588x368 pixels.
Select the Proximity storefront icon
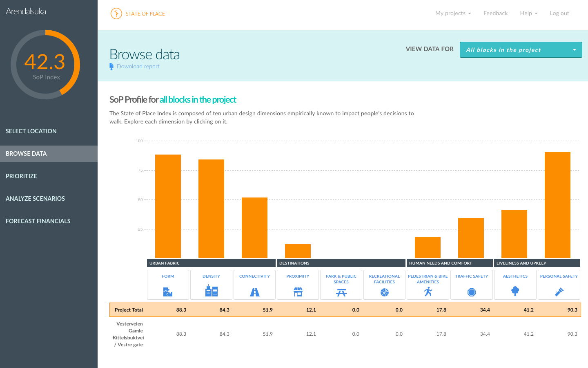(x=298, y=292)
